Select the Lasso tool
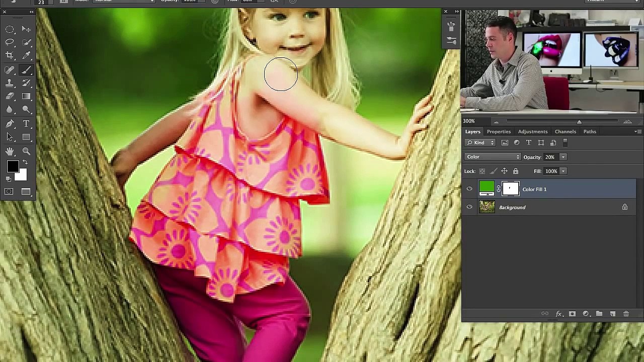 [10, 42]
